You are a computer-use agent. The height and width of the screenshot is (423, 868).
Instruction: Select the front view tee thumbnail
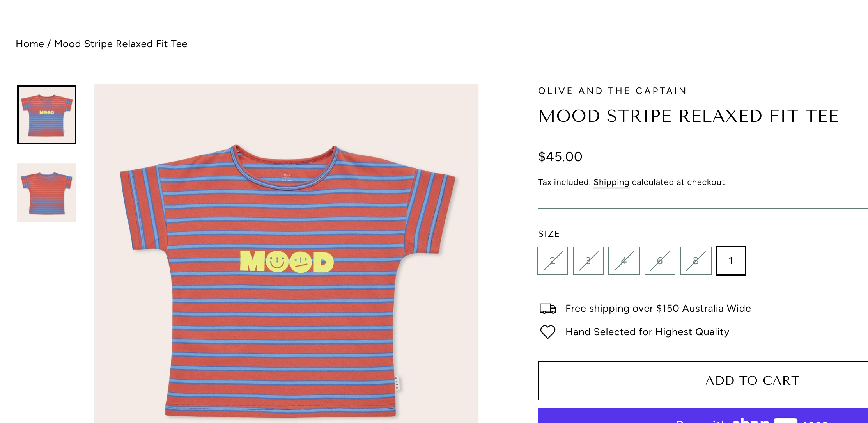(47, 115)
